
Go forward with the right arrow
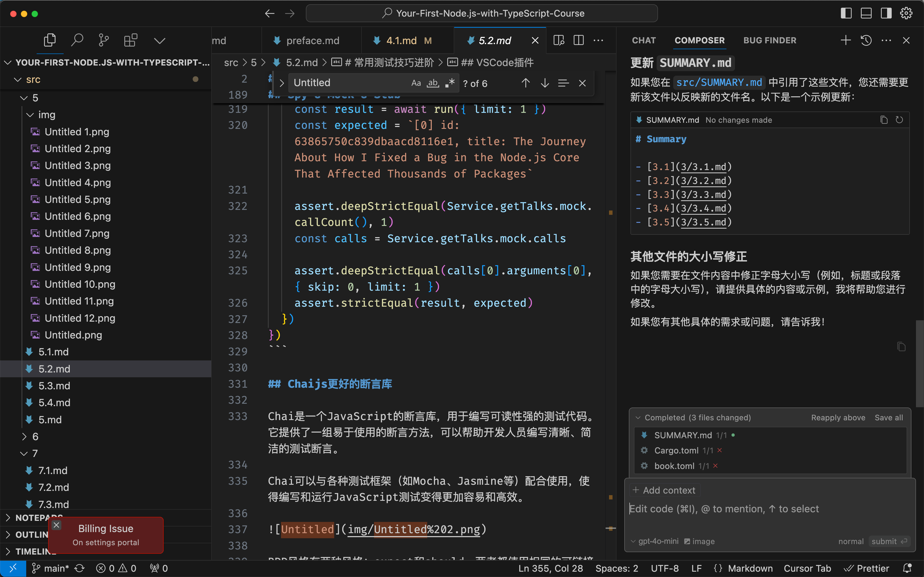tap(290, 13)
